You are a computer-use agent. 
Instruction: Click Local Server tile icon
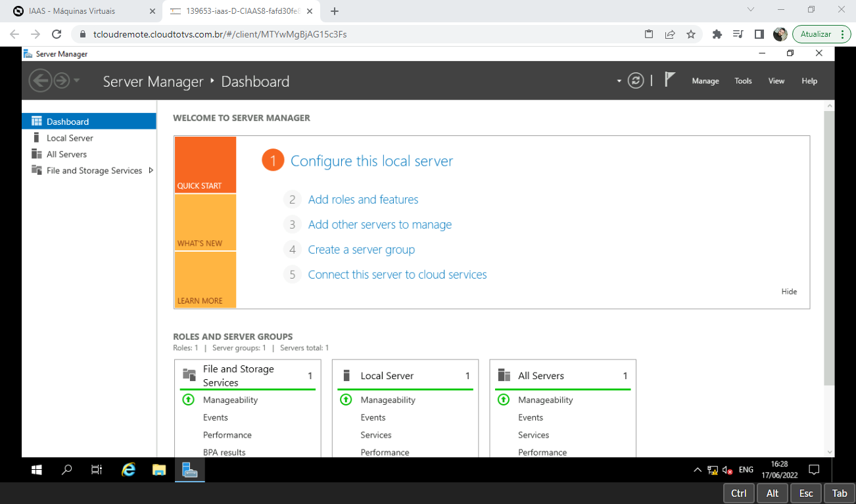(346, 376)
